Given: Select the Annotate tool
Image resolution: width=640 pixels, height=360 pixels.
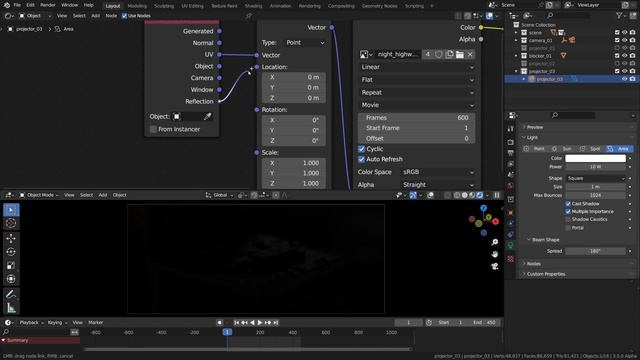Looking at the screenshot, I should tap(11, 294).
